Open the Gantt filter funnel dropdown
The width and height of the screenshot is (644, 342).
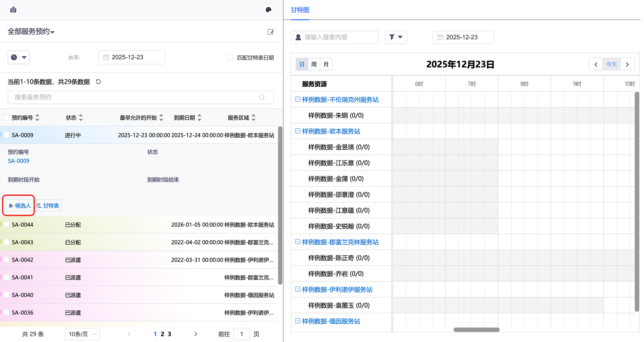pyautogui.click(x=396, y=37)
